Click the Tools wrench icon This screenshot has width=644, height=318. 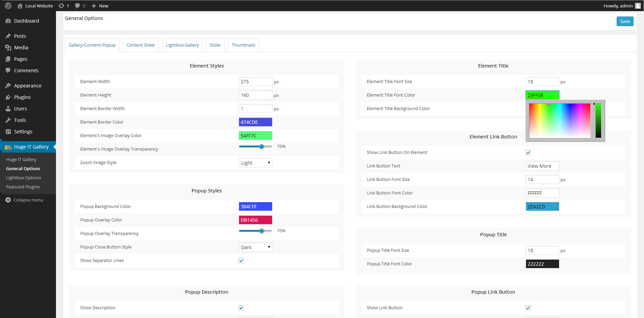8,120
